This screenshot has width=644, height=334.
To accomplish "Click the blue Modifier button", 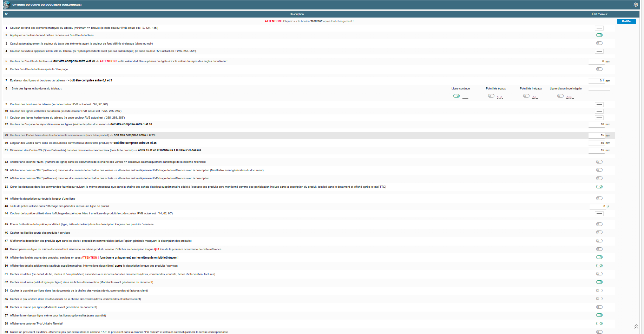I will [626, 21].
